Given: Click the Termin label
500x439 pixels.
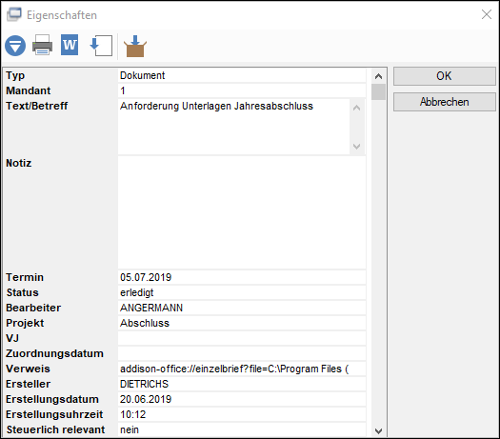Looking at the screenshot, I should tap(25, 277).
